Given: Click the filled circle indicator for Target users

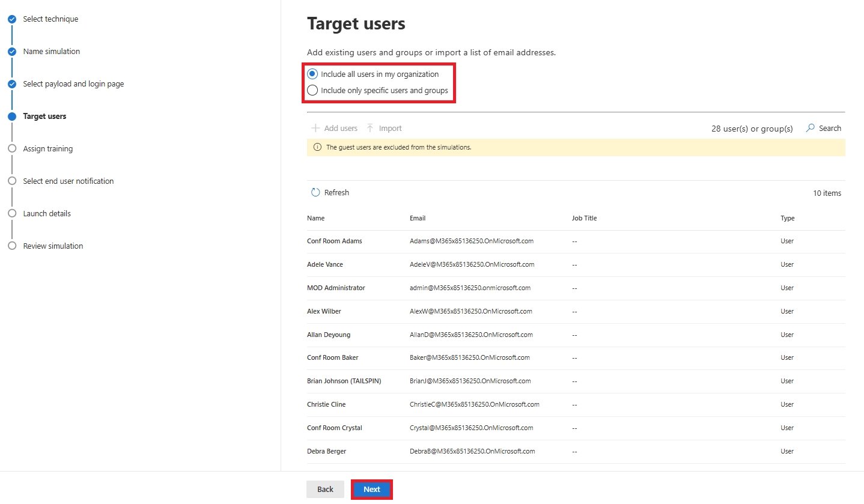Looking at the screenshot, I should 12,116.
